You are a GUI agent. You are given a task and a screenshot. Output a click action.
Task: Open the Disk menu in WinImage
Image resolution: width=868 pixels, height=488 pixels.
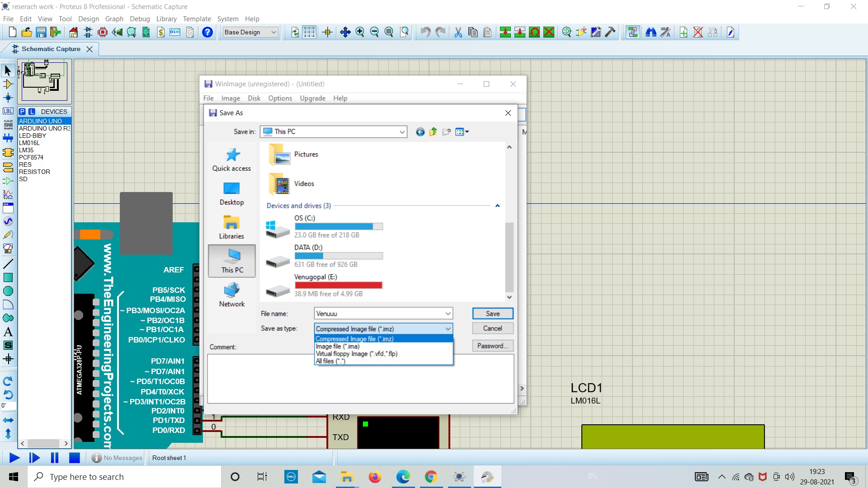254,98
